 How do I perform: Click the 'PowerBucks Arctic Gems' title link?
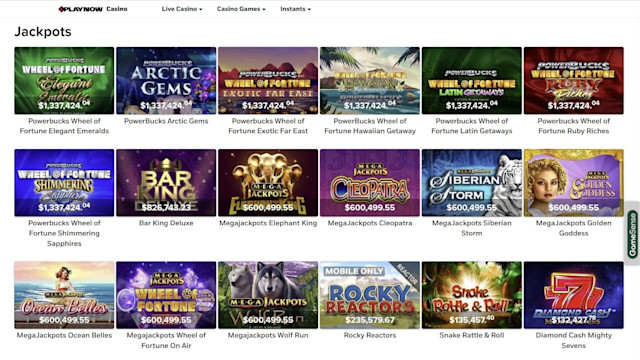coord(166,121)
